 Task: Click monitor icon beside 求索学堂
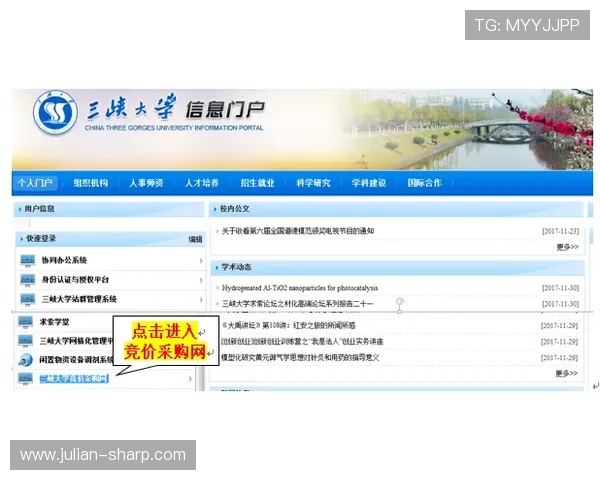pos(26,322)
